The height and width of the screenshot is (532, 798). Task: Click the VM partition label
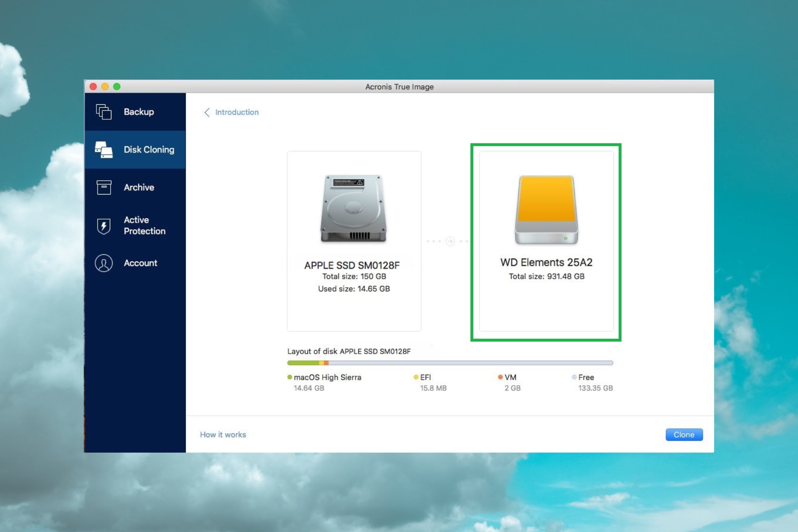(x=510, y=377)
